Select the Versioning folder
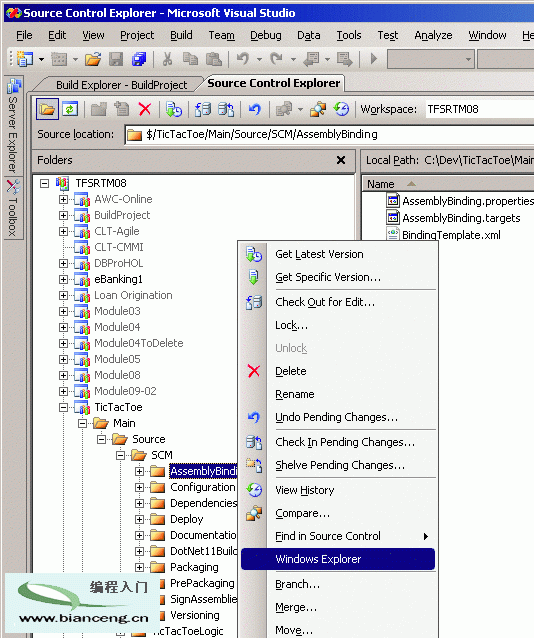 click(x=195, y=615)
